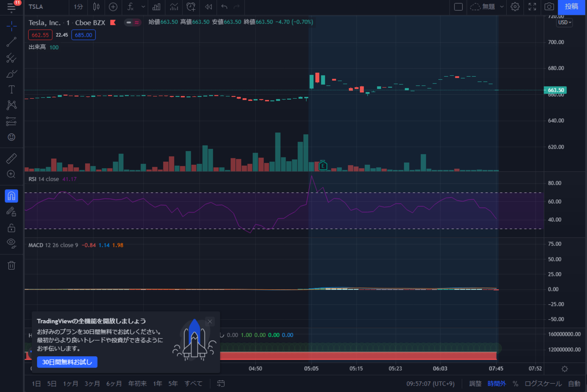
Task: Select the text annotation tool
Action: click(x=11, y=89)
